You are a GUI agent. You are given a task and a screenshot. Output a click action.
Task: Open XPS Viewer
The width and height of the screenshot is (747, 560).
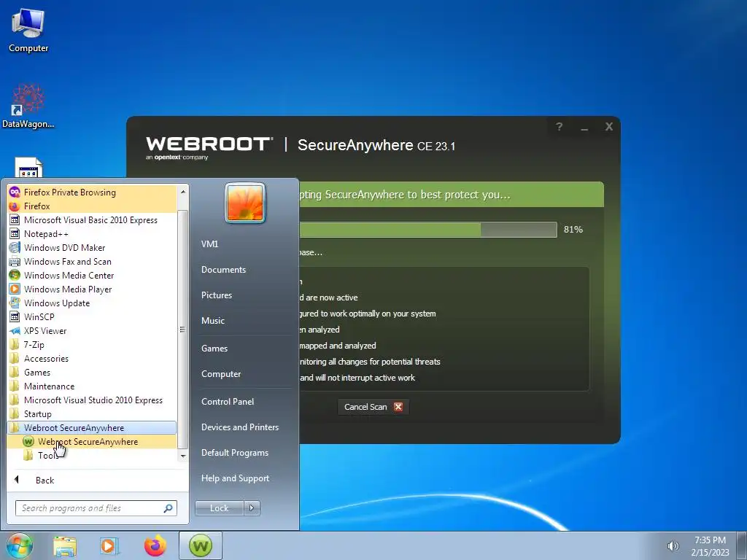91,330
